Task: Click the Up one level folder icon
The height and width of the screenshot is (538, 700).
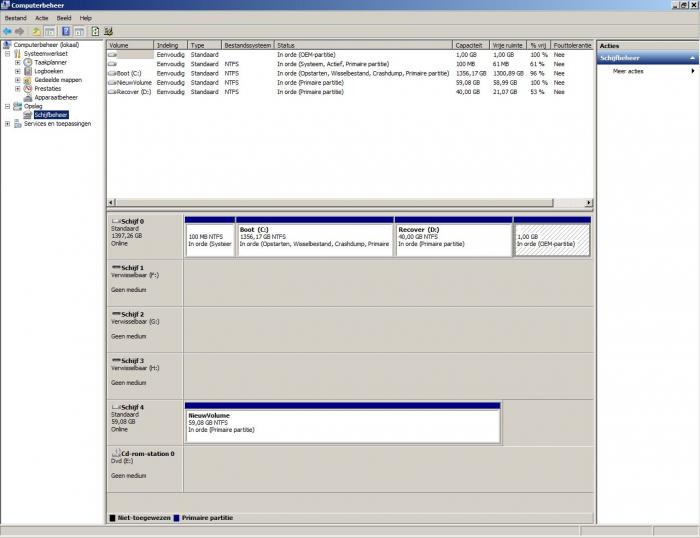Action: pyautogui.click(x=36, y=31)
